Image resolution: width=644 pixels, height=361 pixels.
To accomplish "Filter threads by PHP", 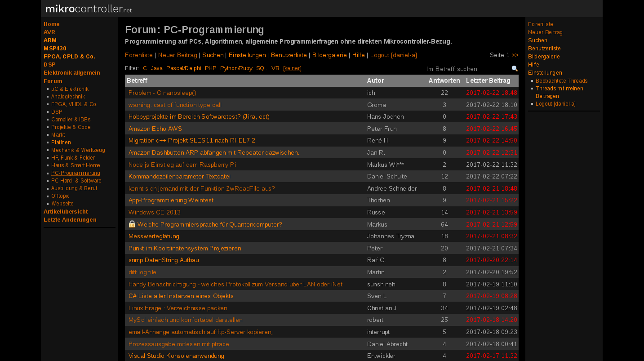I will pos(211,68).
